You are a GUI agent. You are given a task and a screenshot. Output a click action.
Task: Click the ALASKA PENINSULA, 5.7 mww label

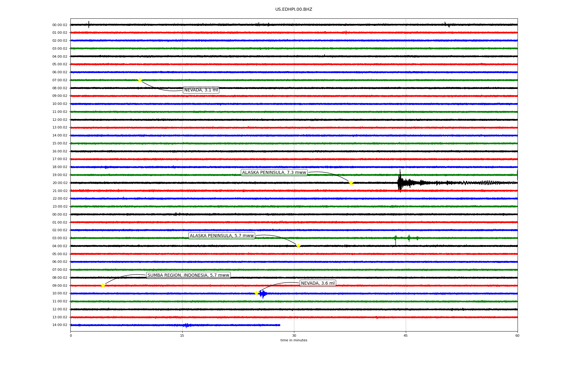coord(222,236)
